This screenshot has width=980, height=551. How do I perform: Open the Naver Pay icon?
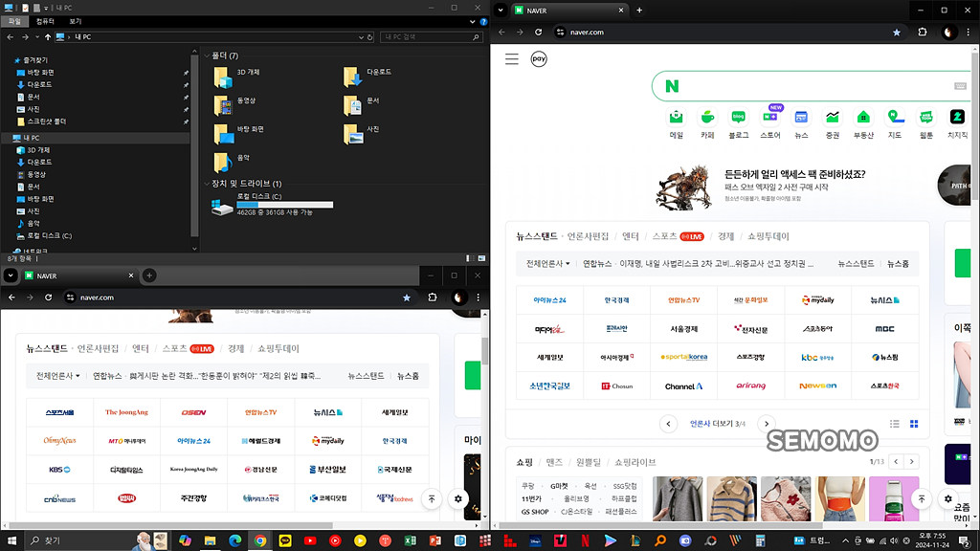click(x=539, y=58)
